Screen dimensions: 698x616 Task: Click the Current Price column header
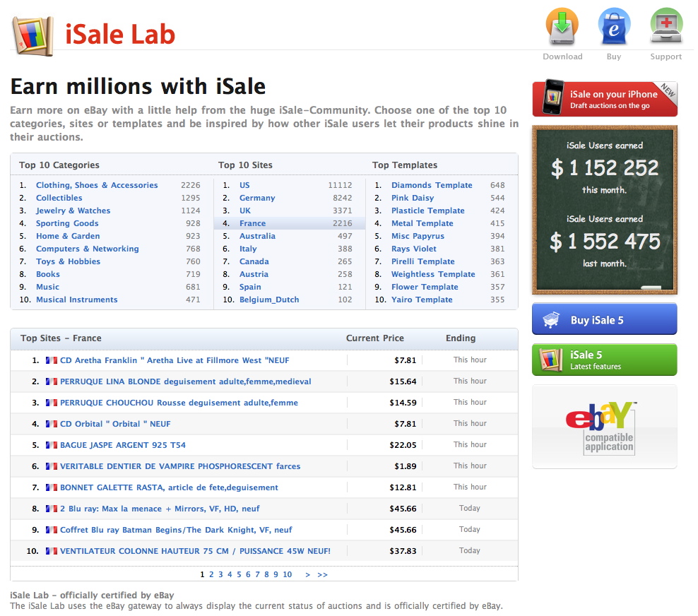pos(375,338)
